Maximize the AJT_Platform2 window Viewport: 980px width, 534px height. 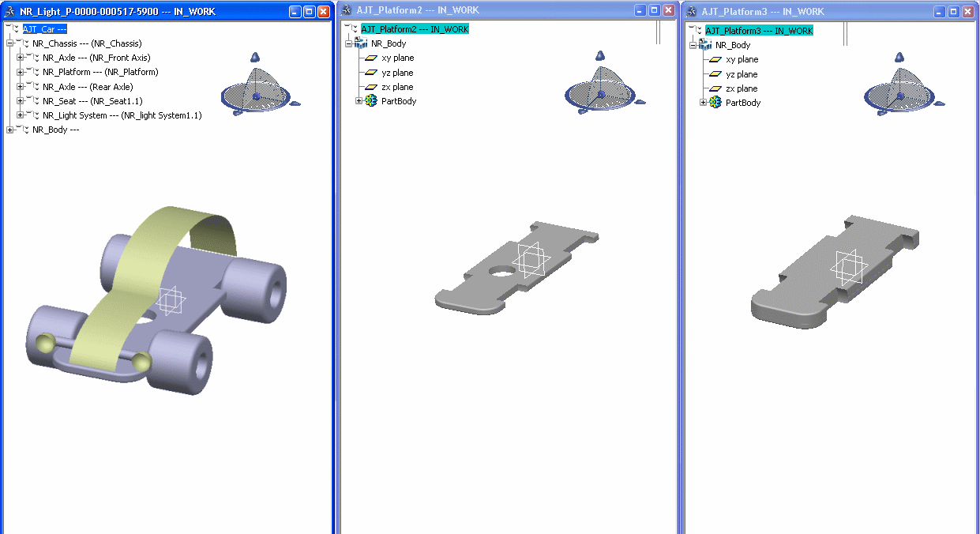click(x=655, y=10)
